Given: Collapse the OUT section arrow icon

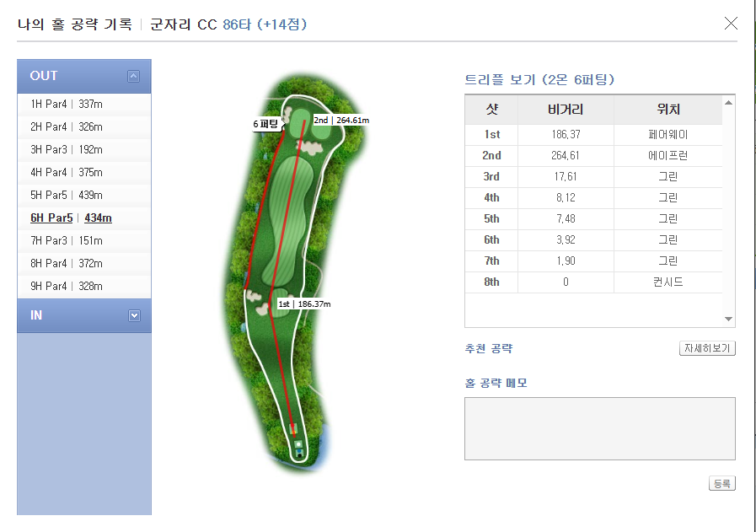Looking at the screenshot, I should pos(133,76).
